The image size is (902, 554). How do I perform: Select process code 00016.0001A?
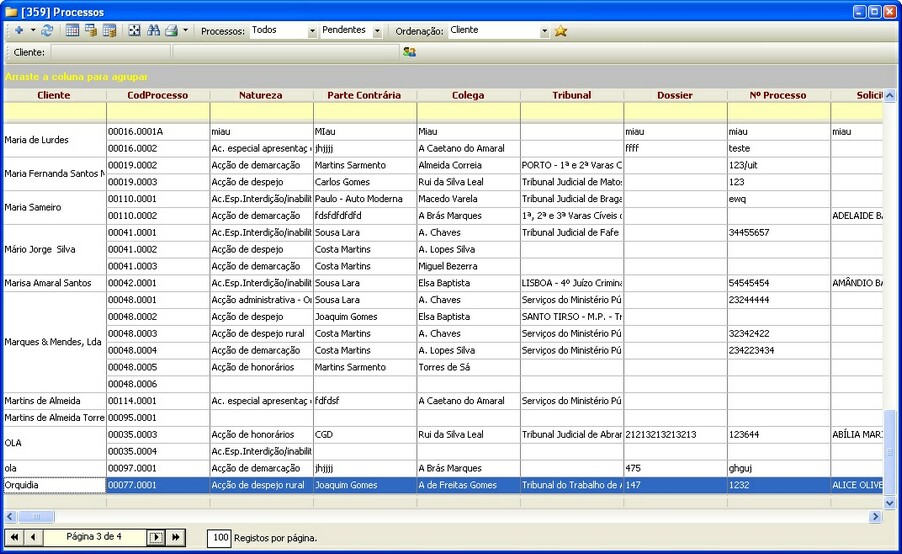coord(158,132)
